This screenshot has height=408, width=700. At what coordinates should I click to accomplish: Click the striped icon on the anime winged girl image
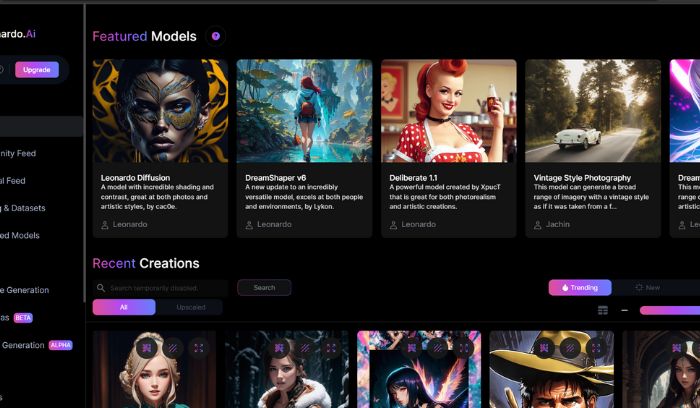438,347
